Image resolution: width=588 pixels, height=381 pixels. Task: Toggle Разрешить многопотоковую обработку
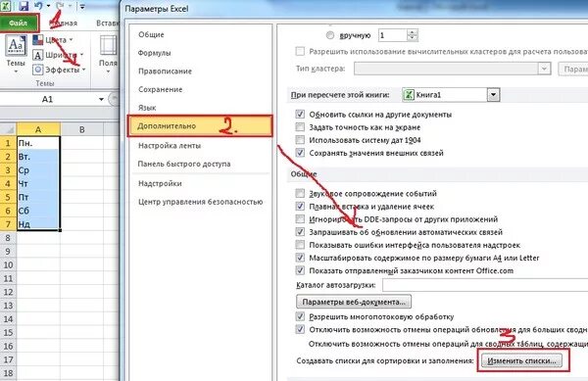pyautogui.click(x=300, y=317)
